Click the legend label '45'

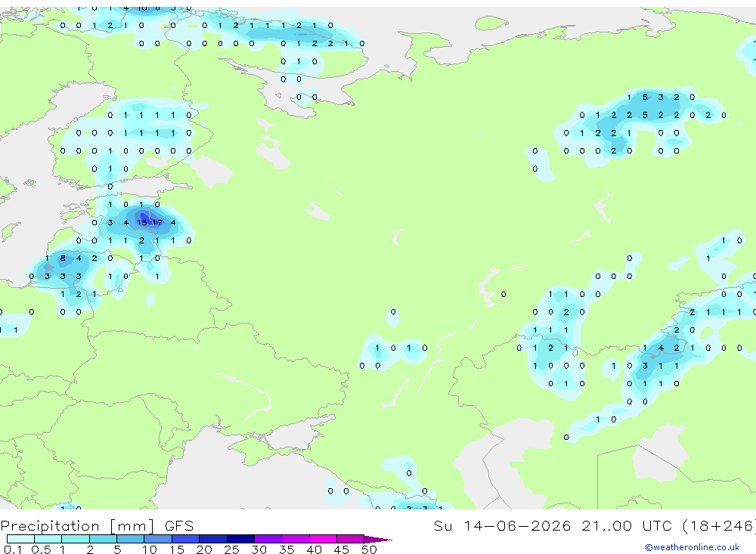[x=342, y=549]
